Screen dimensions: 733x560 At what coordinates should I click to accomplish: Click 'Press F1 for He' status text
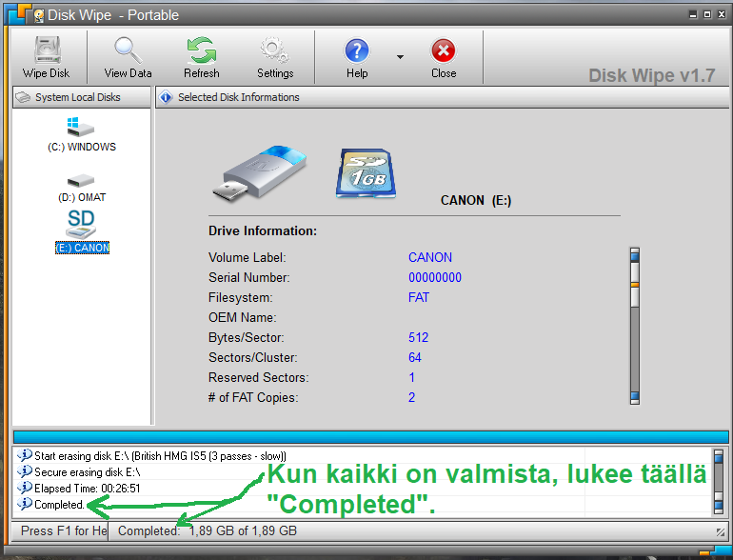tap(64, 530)
